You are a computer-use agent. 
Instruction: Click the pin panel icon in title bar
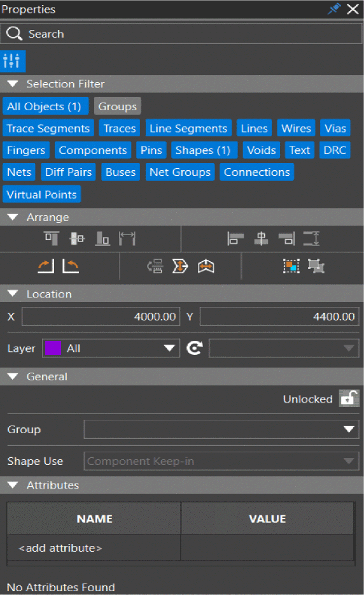coord(334,9)
